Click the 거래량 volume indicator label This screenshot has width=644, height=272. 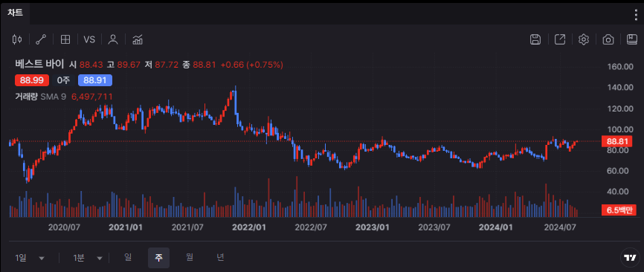(x=26, y=97)
